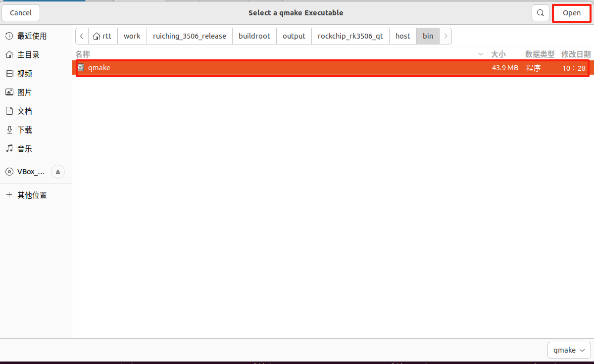
Task: Navigate to ruiching_3506_release path segment
Action: pos(189,36)
